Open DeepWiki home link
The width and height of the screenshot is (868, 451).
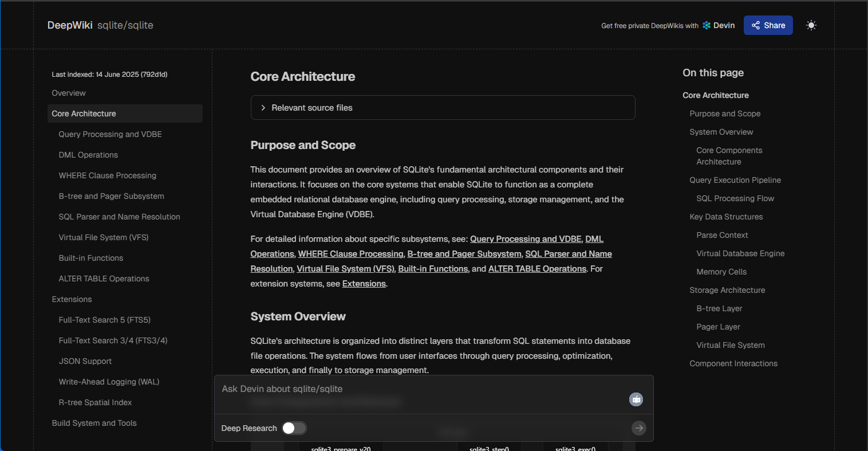coord(70,25)
